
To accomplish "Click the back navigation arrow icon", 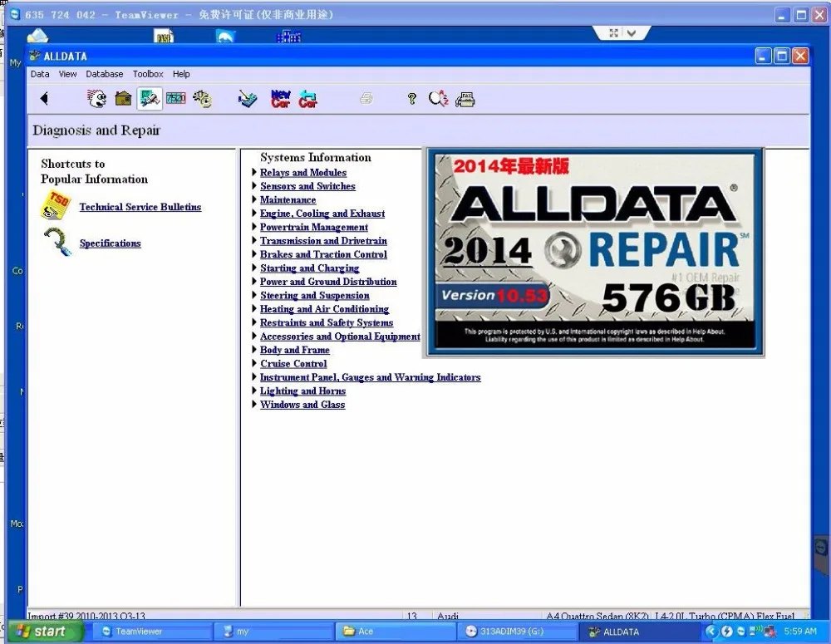I will (44, 98).
